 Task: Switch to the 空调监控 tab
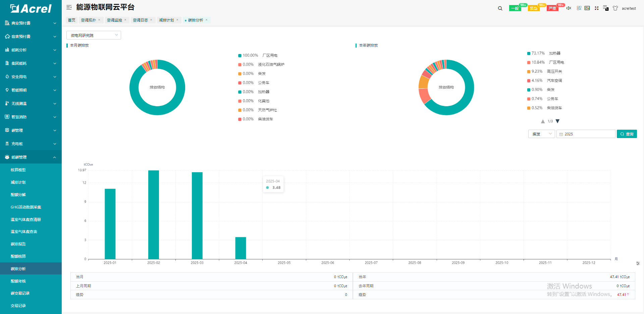(114, 20)
